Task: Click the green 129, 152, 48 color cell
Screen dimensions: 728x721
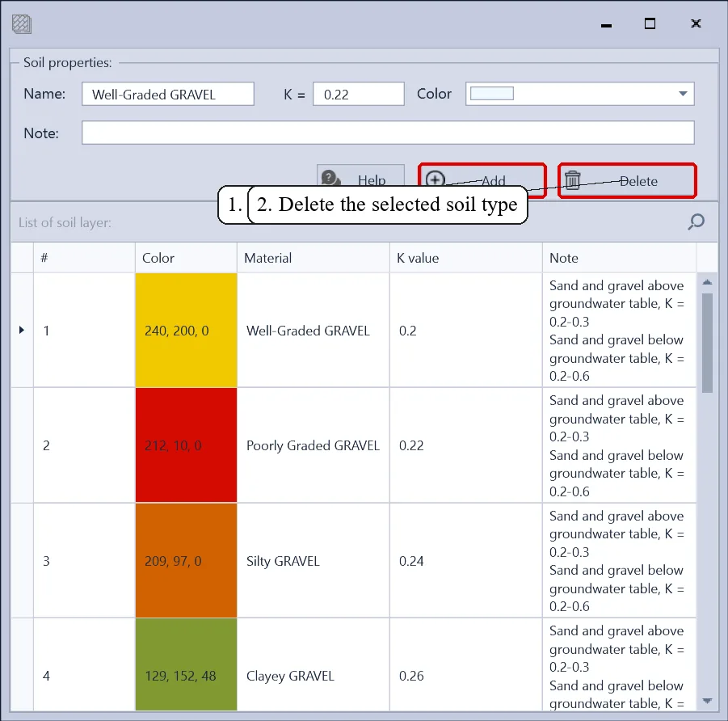Action: tap(186, 664)
